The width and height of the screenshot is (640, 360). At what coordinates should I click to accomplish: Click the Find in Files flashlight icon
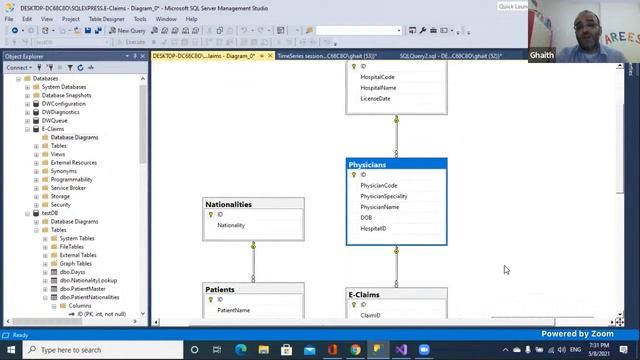[x=309, y=31]
